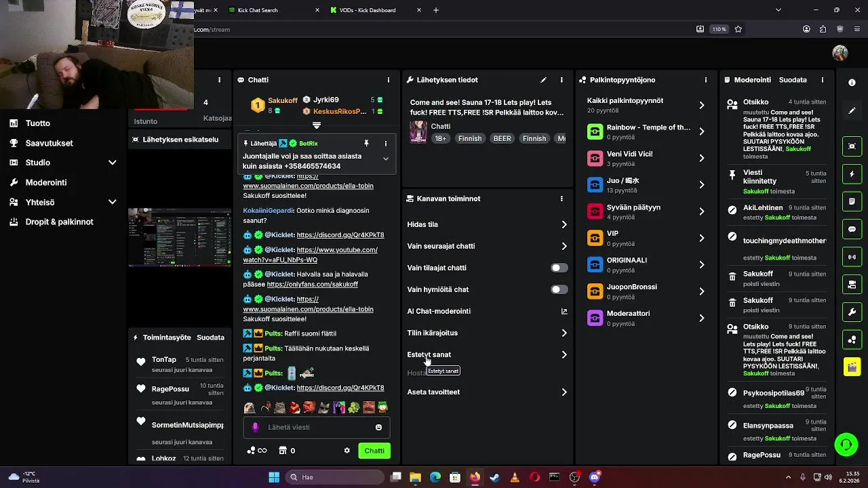The image size is (868, 488).
Task: Collapse the chat leaderboard
Action: click(x=316, y=125)
